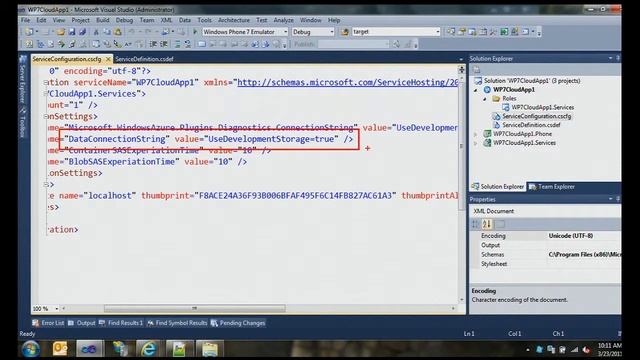Click the Stylesheet property row
This screenshot has width=640, height=360.
pyautogui.click(x=546, y=264)
